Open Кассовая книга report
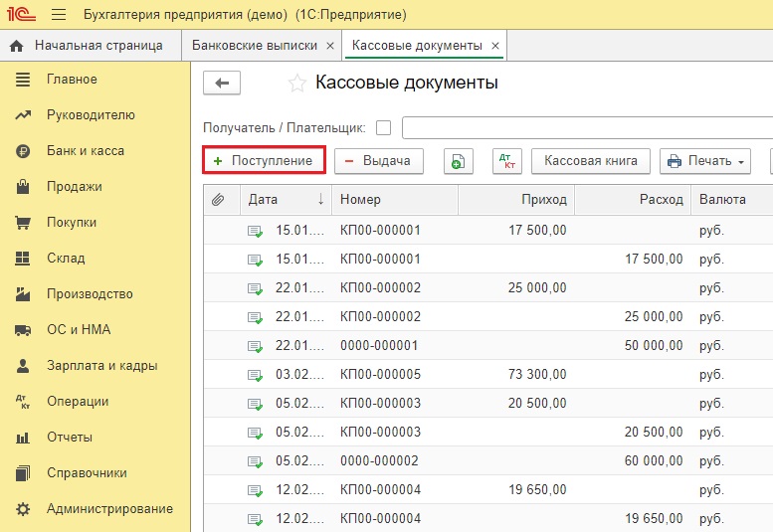The width and height of the screenshot is (773, 532). [591, 161]
